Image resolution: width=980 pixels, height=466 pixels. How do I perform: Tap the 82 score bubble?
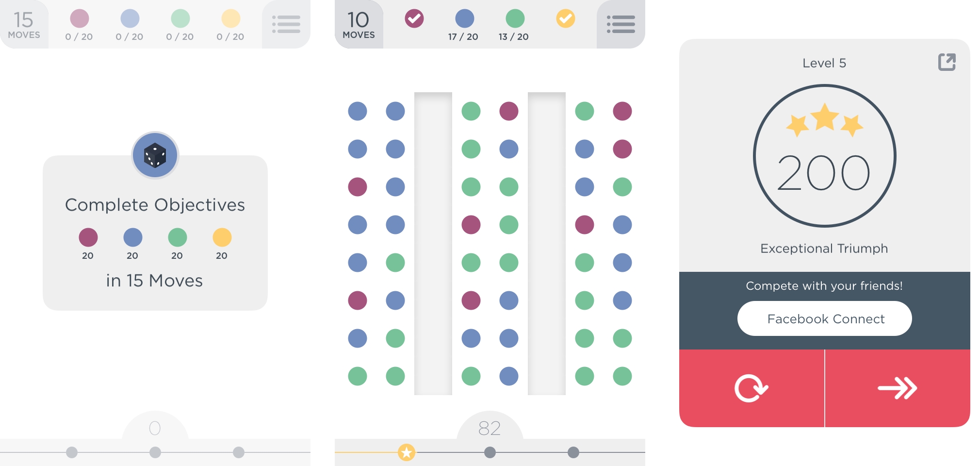[490, 427]
